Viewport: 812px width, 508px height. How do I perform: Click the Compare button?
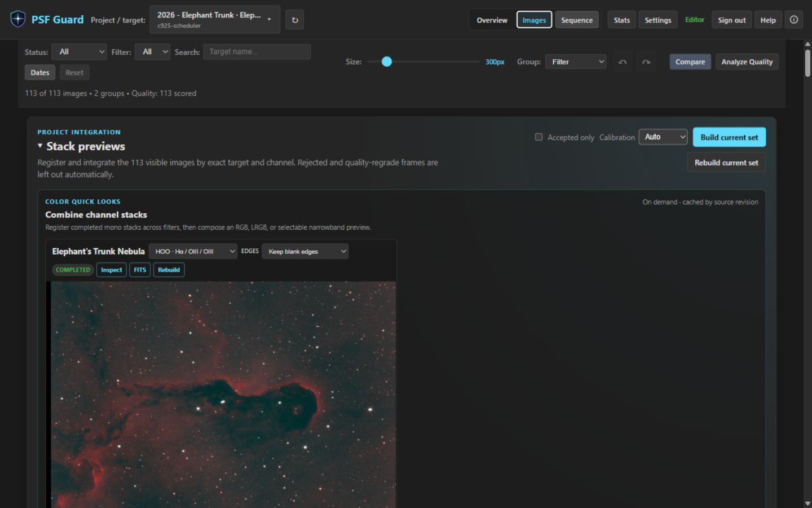pyautogui.click(x=690, y=62)
